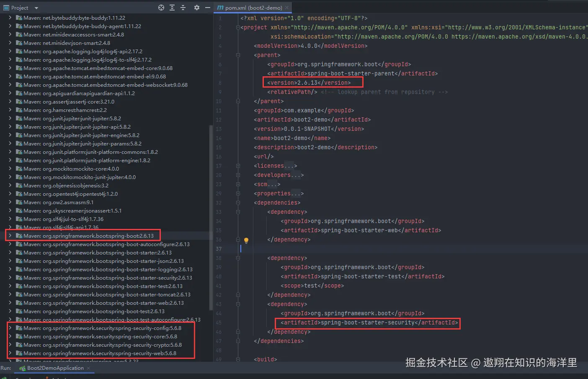
Task: Click the Expand All icon in Project toolbar
Action: click(x=172, y=8)
